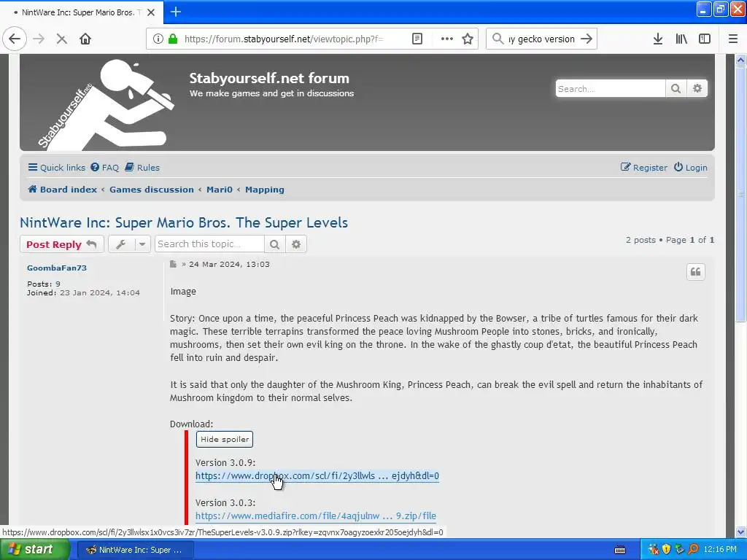747x560 pixels.
Task: Open the browser hamburger menu
Action: tap(733, 39)
